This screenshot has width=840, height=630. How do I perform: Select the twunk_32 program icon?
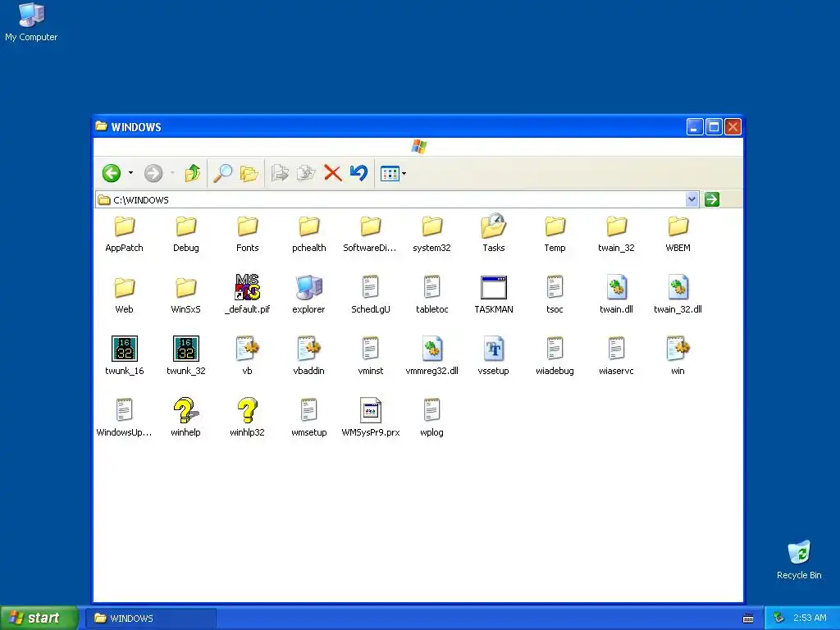(x=186, y=356)
